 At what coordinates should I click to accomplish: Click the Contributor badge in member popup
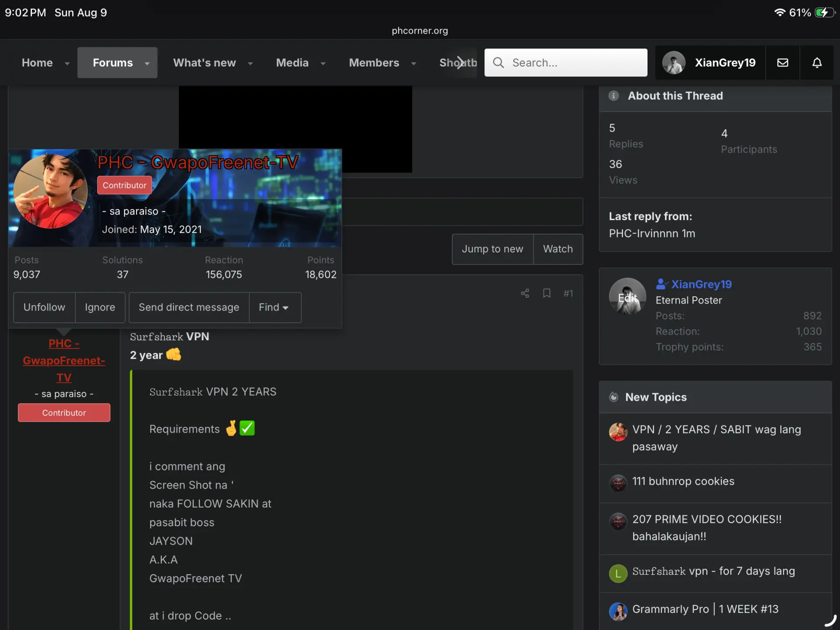[125, 185]
